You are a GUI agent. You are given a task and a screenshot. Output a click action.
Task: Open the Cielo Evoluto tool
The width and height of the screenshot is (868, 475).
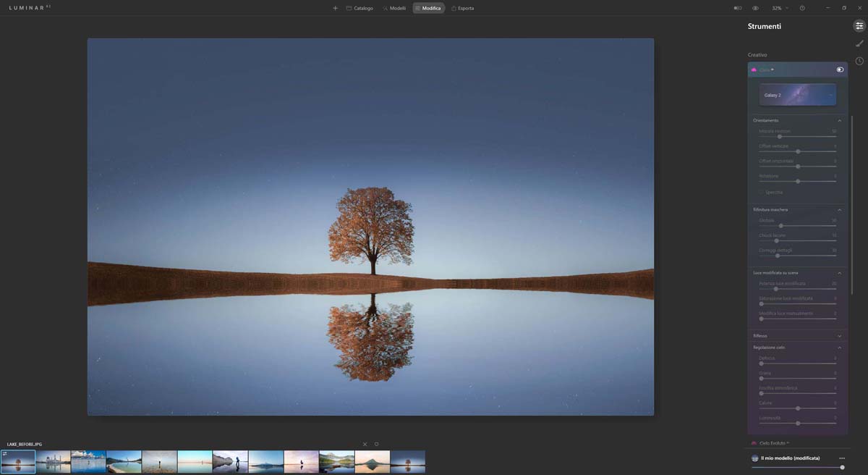[774, 443]
